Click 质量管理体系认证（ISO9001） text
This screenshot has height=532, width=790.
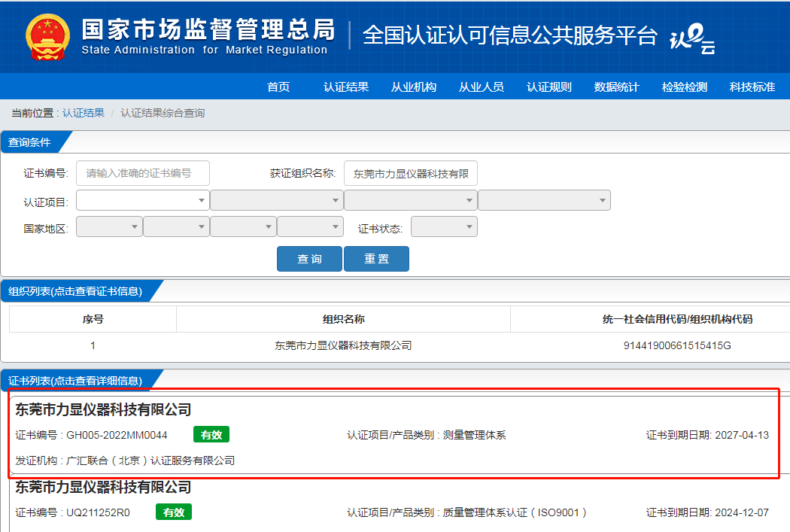(515, 512)
